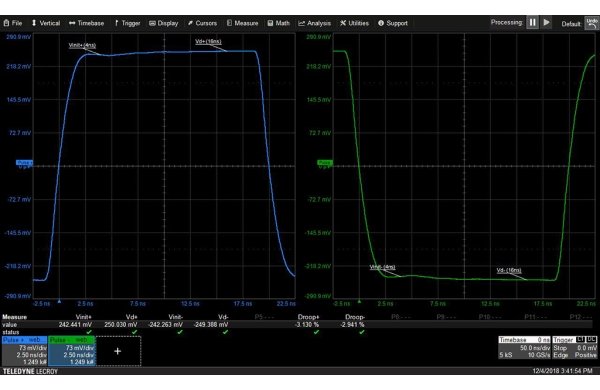
Task: Open the Trigger menu
Action: click(x=127, y=23)
